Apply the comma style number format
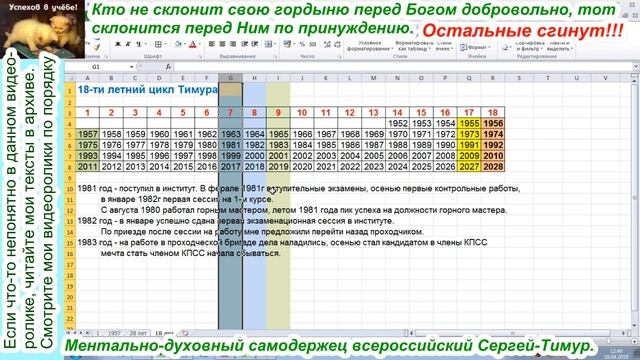640x360 pixels. (x=313, y=44)
